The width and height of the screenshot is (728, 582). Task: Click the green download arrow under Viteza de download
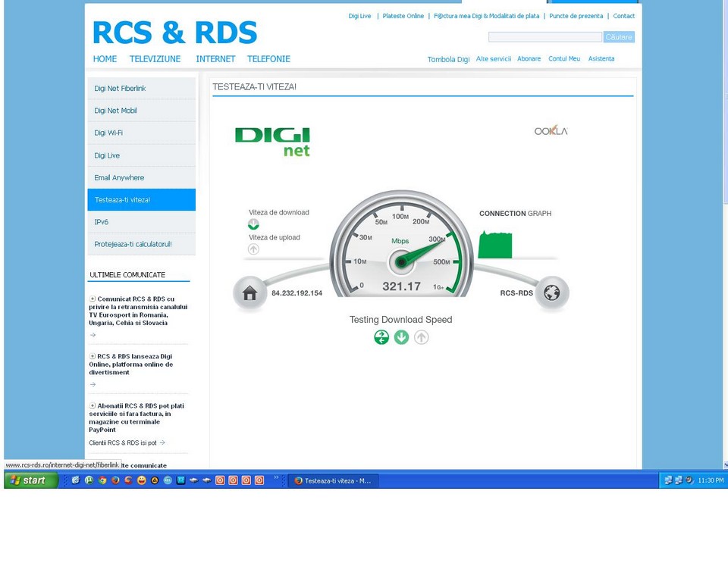click(x=253, y=224)
